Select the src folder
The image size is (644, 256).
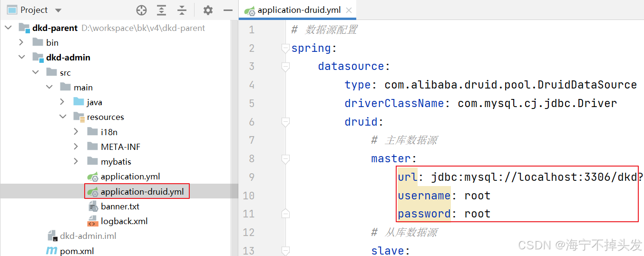pos(65,72)
